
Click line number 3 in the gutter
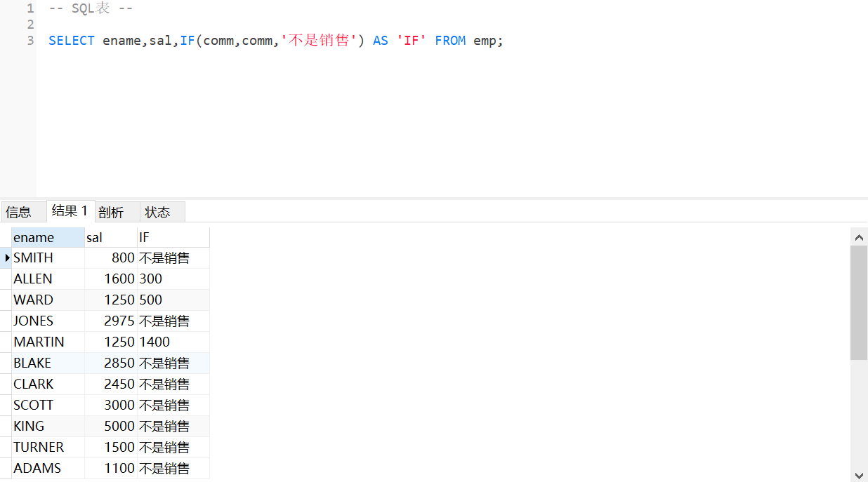point(30,41)
